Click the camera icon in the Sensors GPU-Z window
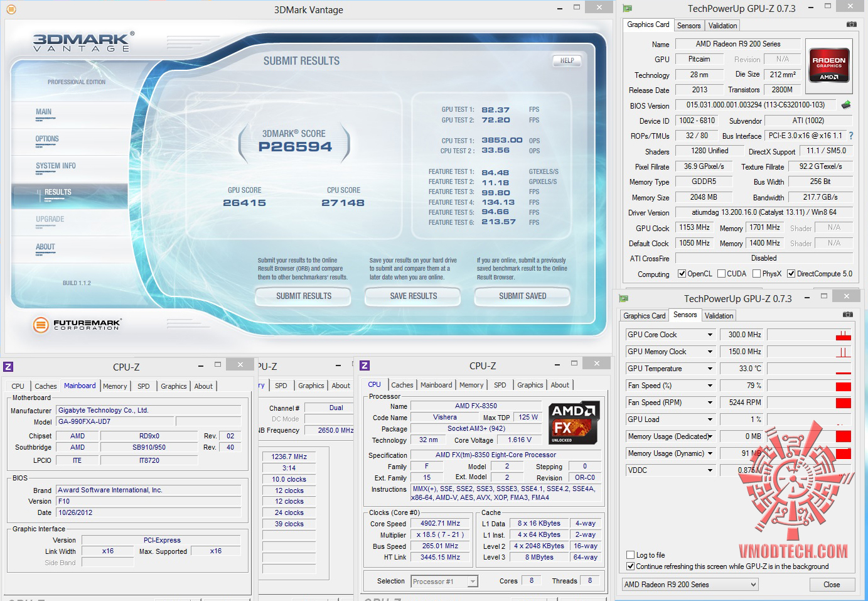The height and width of the screenshot is (601, 868). (847, 314)
